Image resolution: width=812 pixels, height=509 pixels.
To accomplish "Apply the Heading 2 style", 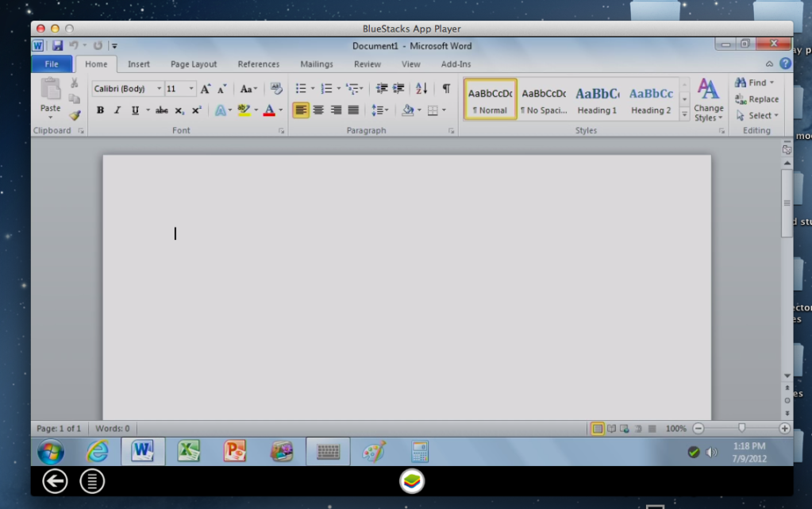I will tap(651, 99).
